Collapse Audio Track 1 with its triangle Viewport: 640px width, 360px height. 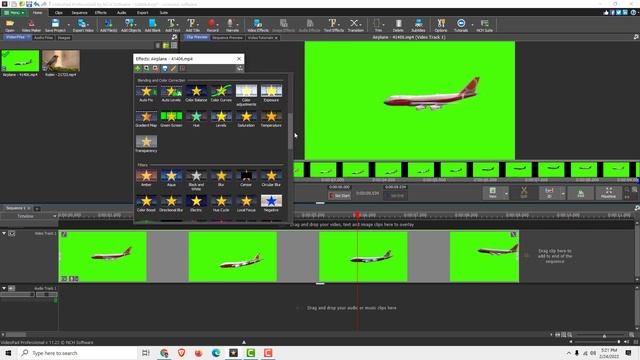(x=4, y=288)
